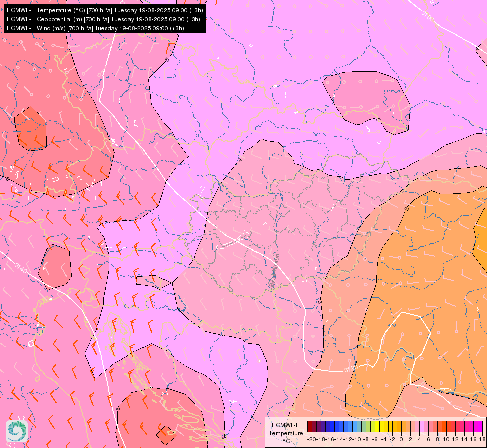Select the dark red -20 legend color swatch
The image size is (487, 448).
point(309,426)
